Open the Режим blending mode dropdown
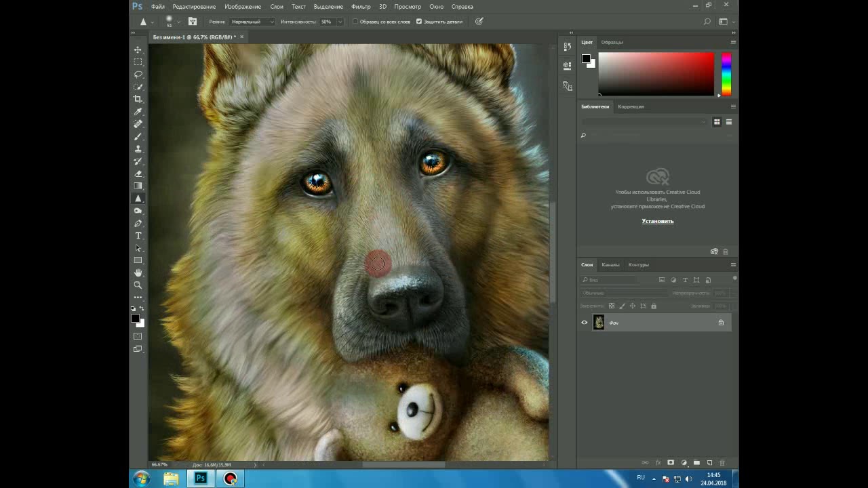The height and width of the screenshot is (488, 868). tap(252, 22)
